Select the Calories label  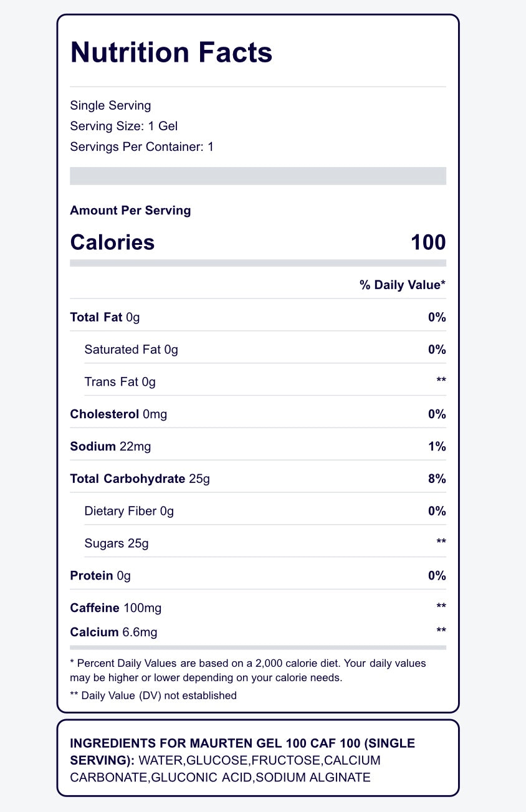113,242
